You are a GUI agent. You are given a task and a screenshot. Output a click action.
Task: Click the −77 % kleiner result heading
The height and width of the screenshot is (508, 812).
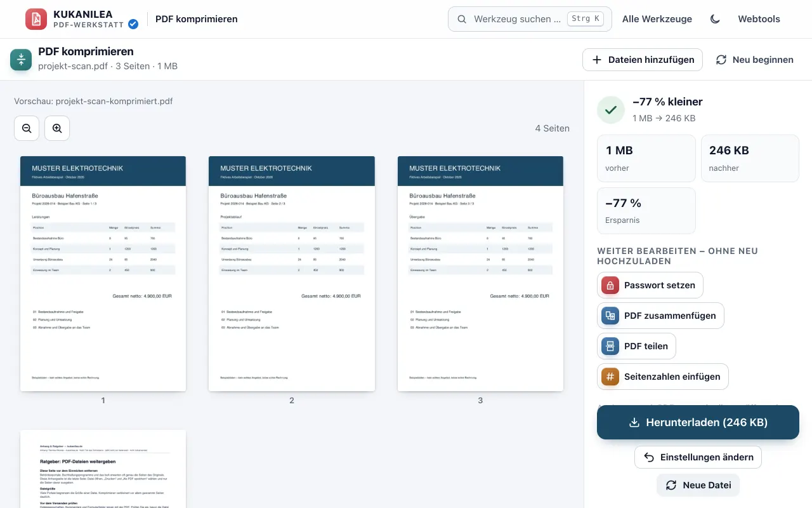point(667,102)
